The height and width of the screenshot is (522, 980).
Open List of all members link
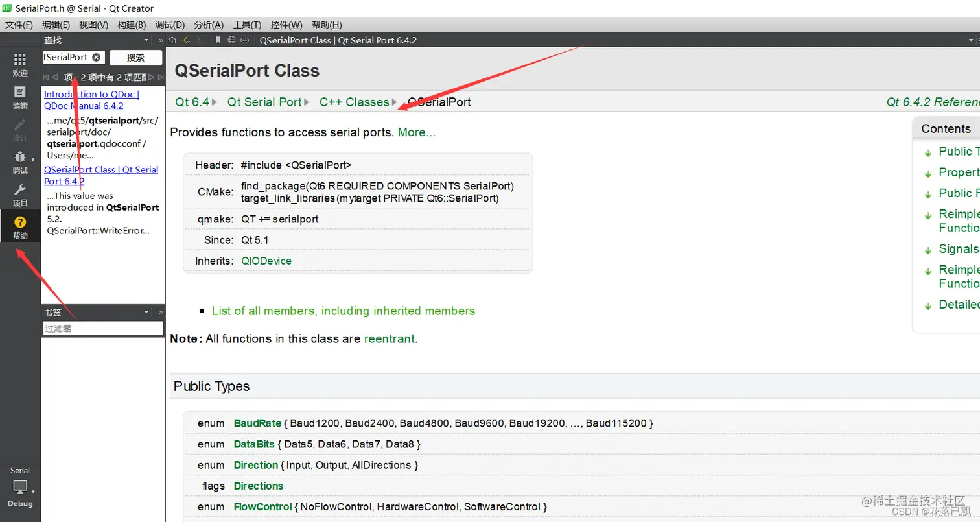coord(344,311)
